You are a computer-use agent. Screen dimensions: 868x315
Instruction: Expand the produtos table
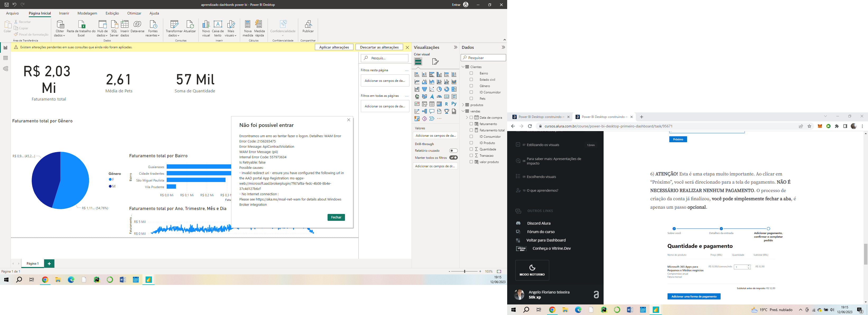pyautogui.click(x=463, y=105)
